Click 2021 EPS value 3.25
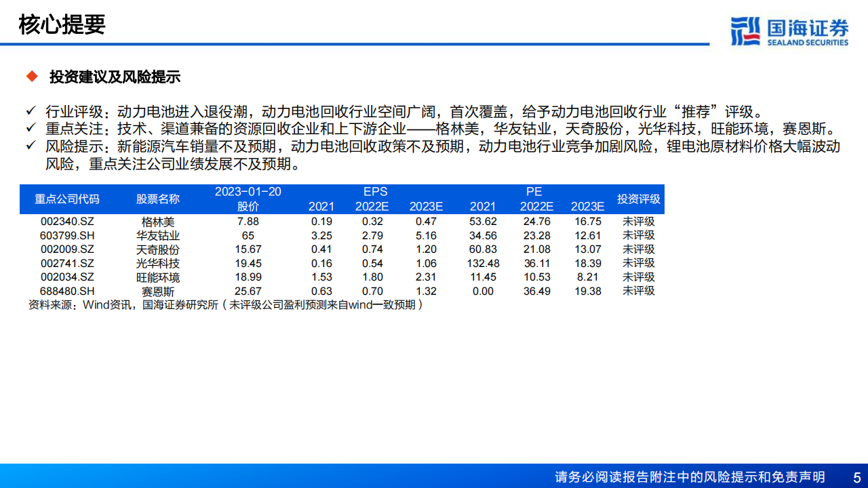Screen dimensions: 868x488 (x=321, y=235)
